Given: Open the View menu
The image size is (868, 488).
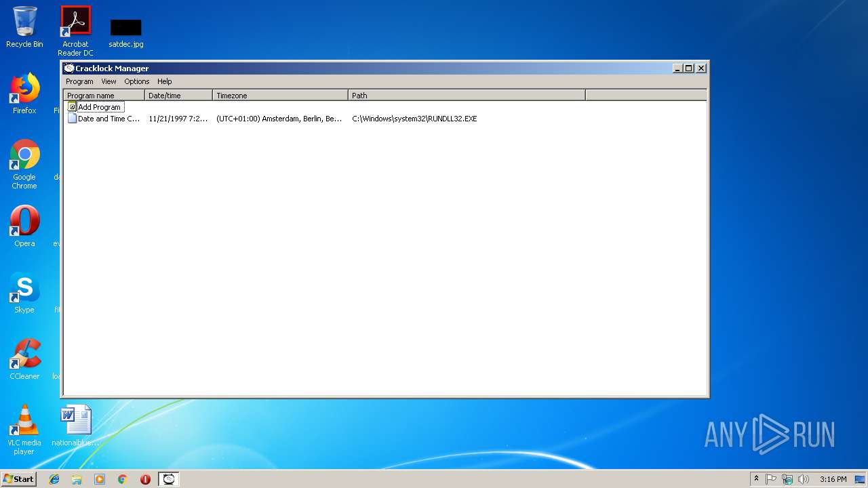Looking at the screenshot, I should 108,81.
